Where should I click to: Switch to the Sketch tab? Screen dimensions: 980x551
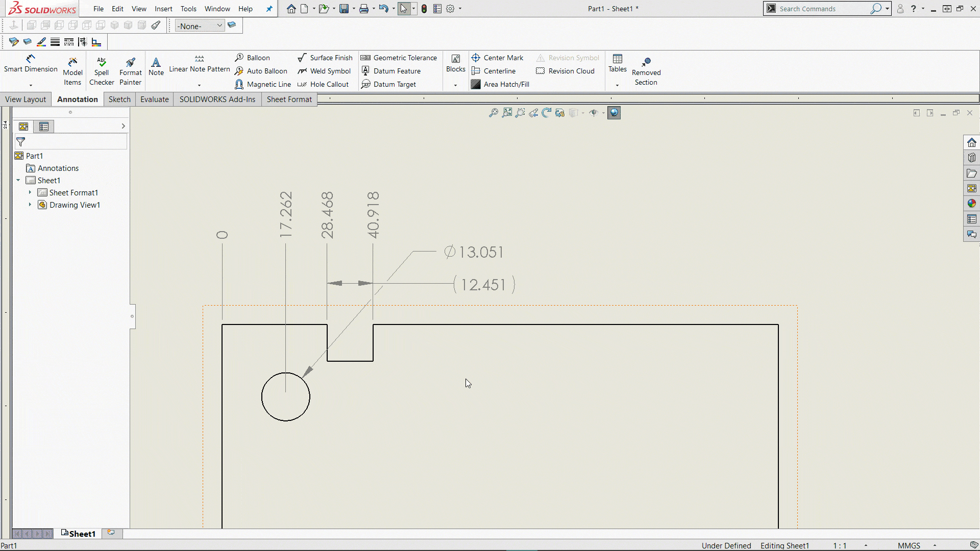119,99
